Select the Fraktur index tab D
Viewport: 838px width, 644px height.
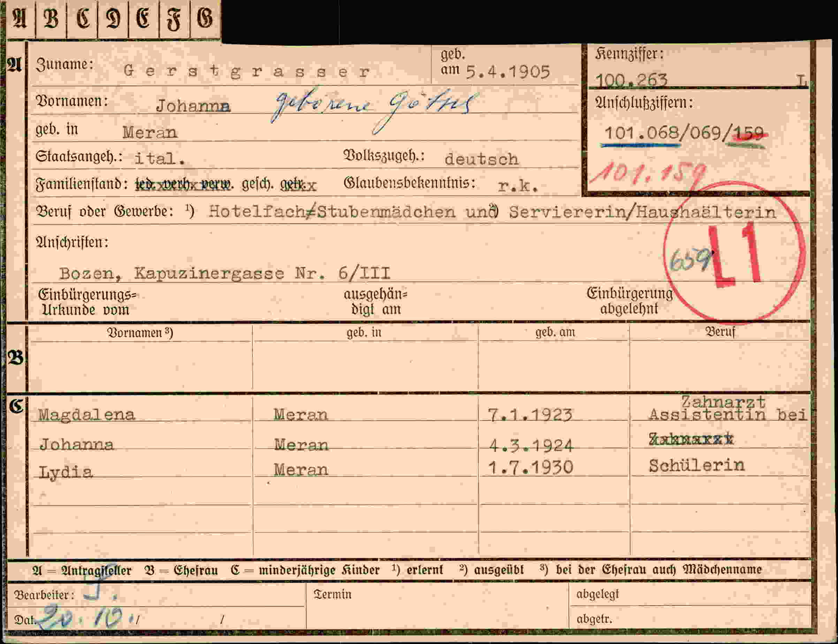point(113,19)
